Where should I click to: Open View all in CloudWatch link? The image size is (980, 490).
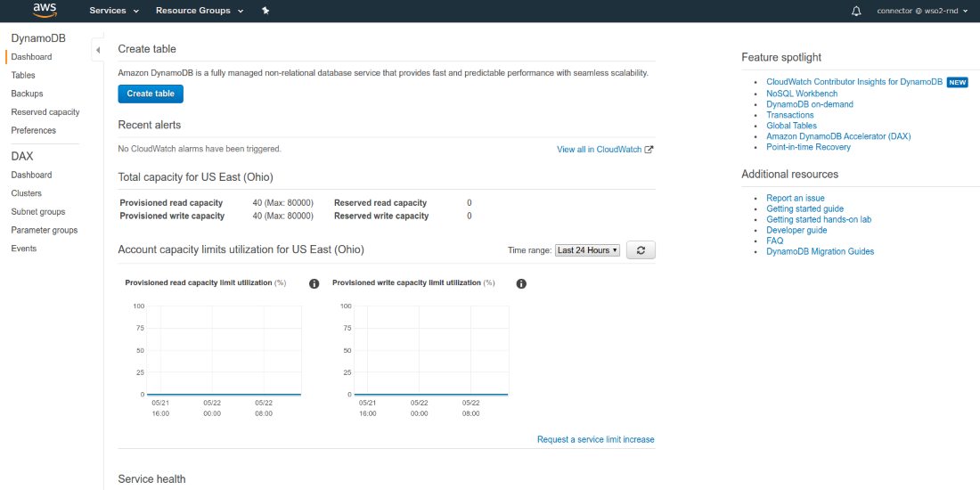(600, 150)
